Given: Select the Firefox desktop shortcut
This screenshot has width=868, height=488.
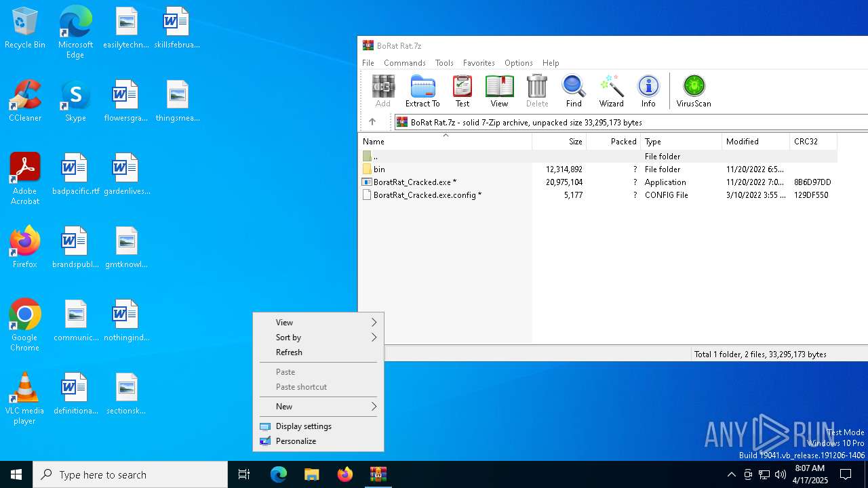Looking at the screenshot, I should point(25,247).
